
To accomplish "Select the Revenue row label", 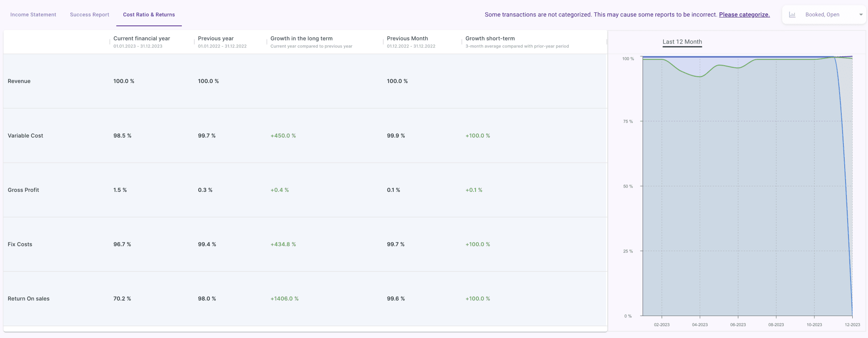I will (x=19, y=81).
